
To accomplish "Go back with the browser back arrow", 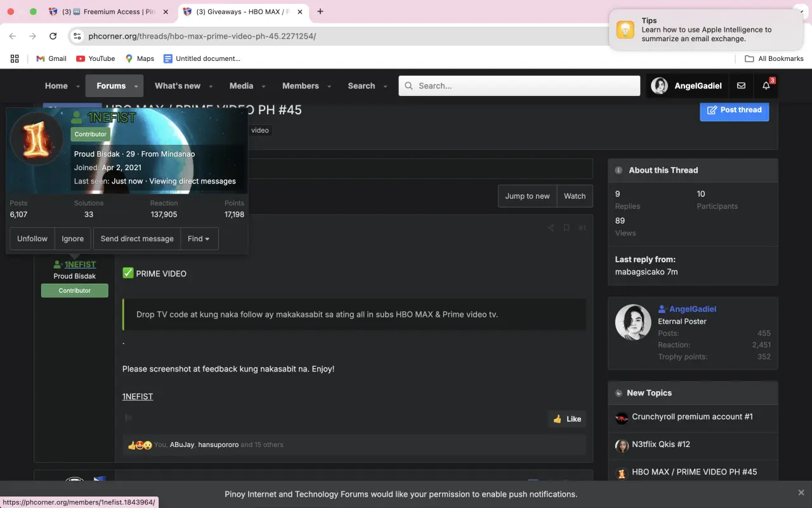I will click(x=13, y=36).
